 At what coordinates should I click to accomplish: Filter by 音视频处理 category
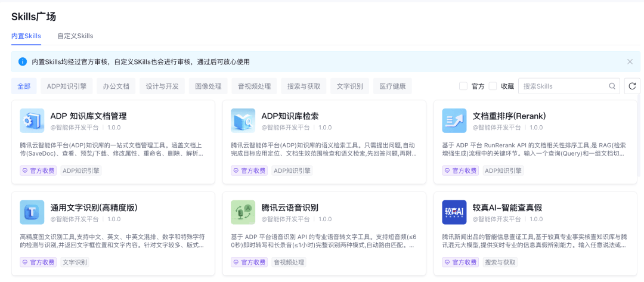pos(254,86)
